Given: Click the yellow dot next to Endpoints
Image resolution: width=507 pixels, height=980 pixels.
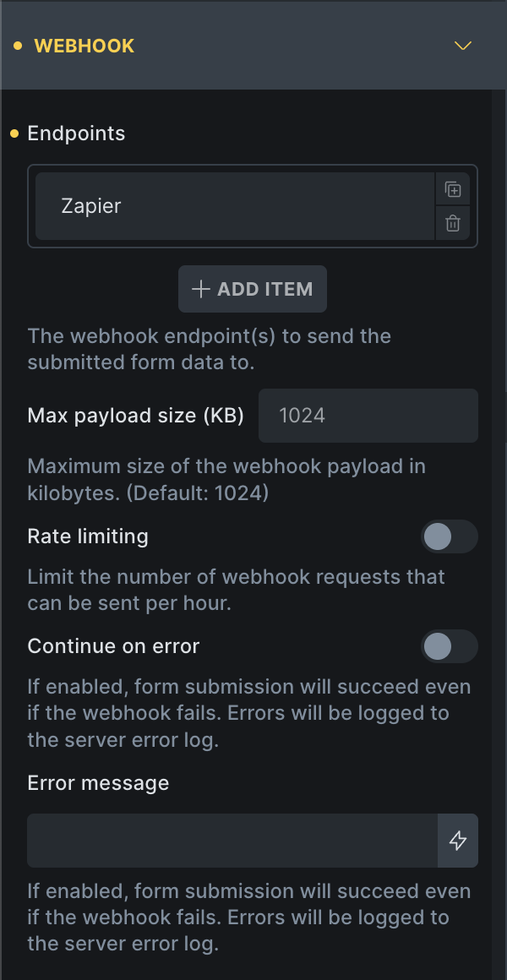Looking at the screenshot, I should pos(14,133).
